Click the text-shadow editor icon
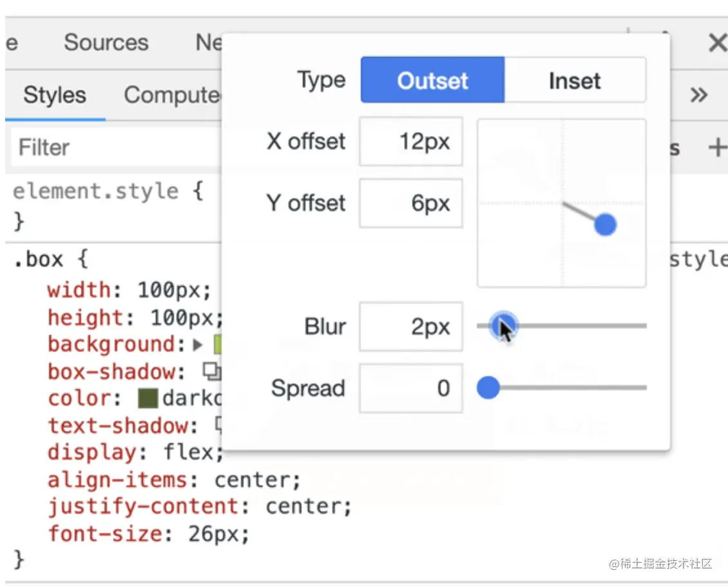This screenshot has width=728, height=586. [x=219, y=425]
